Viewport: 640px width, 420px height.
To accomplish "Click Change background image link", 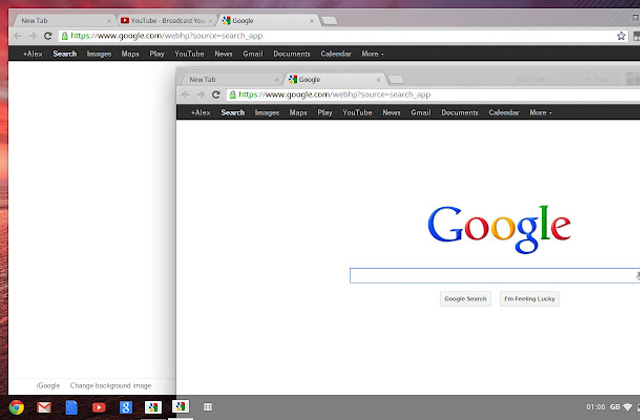I will (111, 386).
